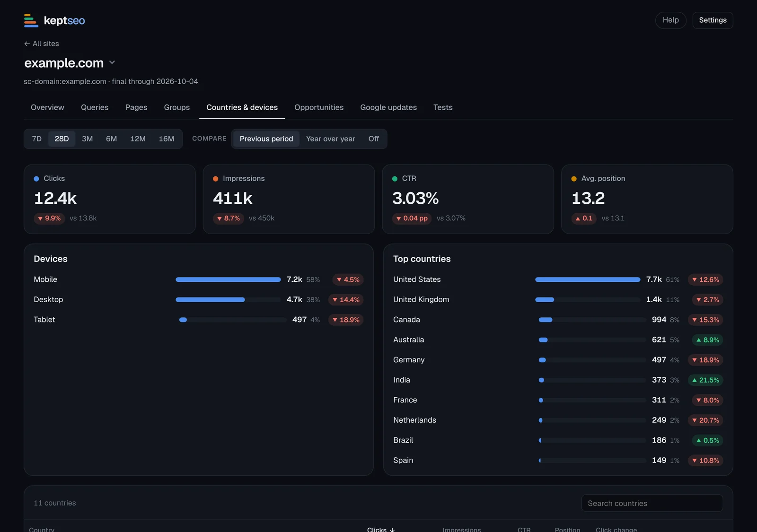Sort by the Clicks column arrow

tap(392, 530)
